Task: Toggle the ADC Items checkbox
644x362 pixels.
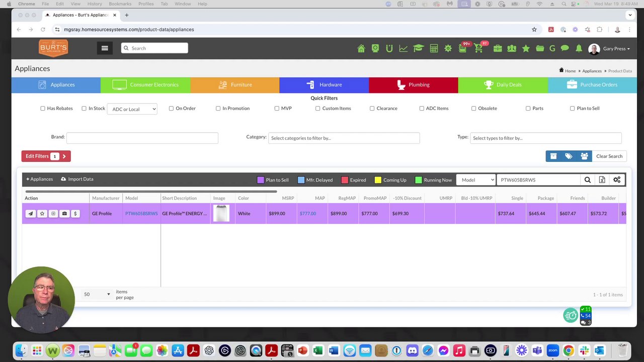Action: tap(422, 109)
